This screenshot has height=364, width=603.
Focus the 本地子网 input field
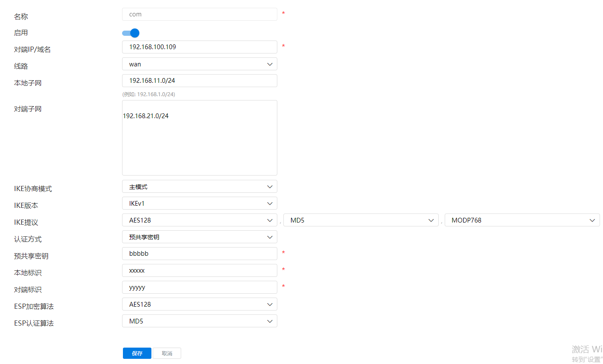coord(199,81)
